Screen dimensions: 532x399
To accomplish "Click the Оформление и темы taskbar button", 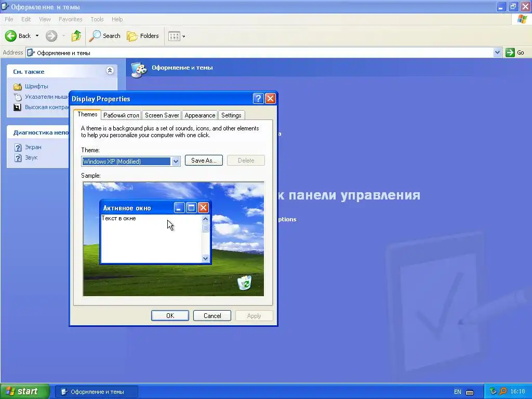I will pos(97,392).
